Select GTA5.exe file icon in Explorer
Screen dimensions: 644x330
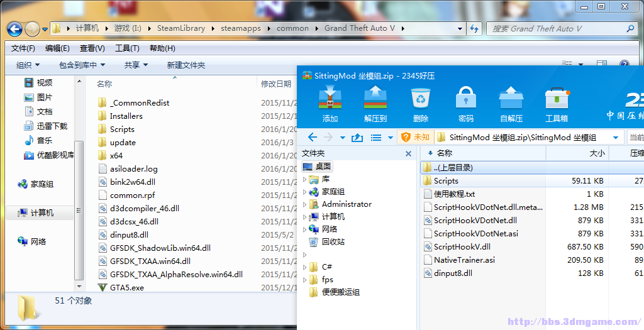point(103,287)
